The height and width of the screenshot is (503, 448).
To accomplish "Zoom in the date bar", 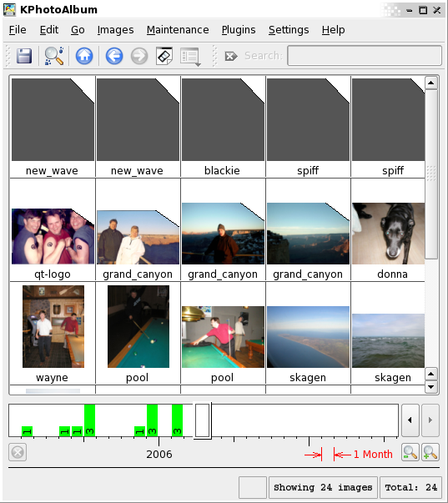I will pos(430,452).
